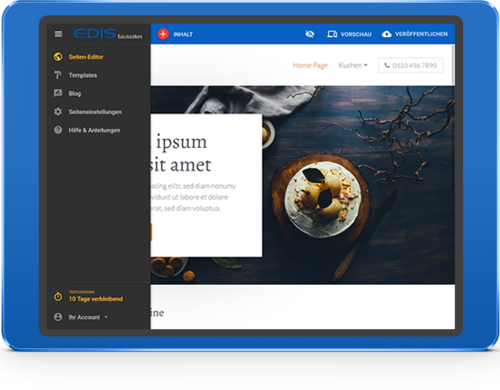Image resolution: width=500 pixels, height=390 pixels.
Task: Click the EDIS baukasten logo
Action: click(x=108, y=34)
